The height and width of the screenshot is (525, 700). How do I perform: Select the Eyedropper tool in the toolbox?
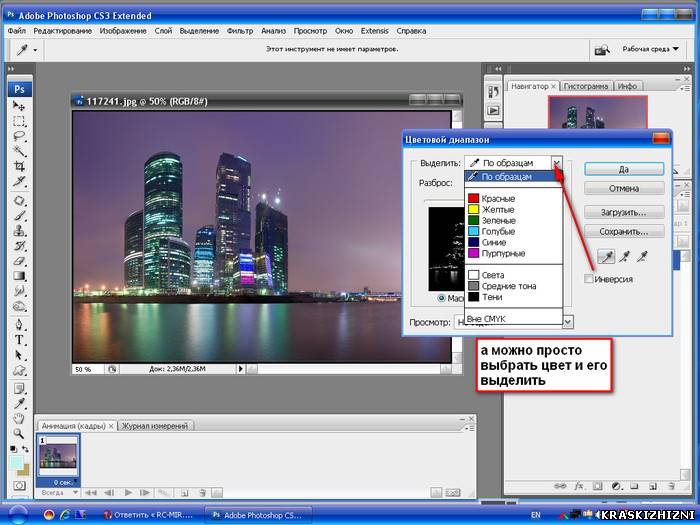point(19,404)
